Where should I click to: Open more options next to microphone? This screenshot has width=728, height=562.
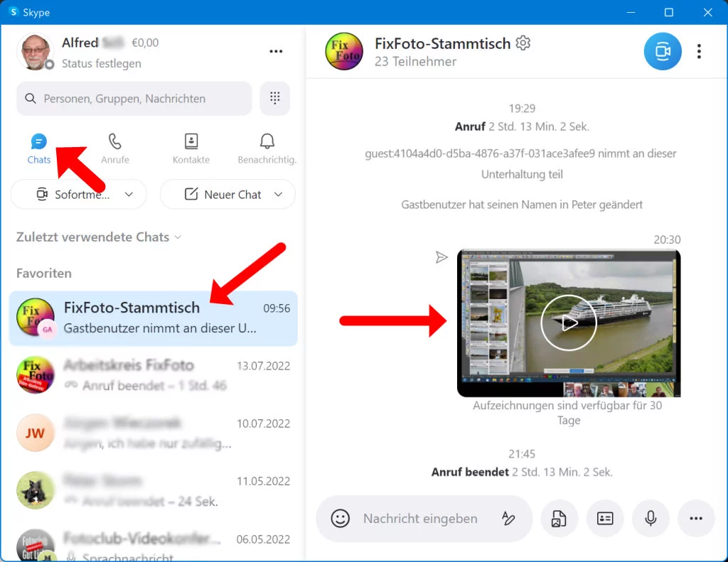696,519
